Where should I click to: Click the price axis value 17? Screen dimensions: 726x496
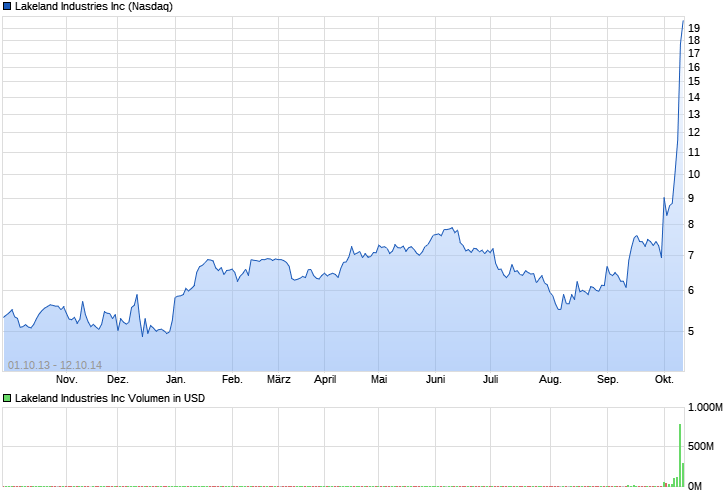(694, 54)
